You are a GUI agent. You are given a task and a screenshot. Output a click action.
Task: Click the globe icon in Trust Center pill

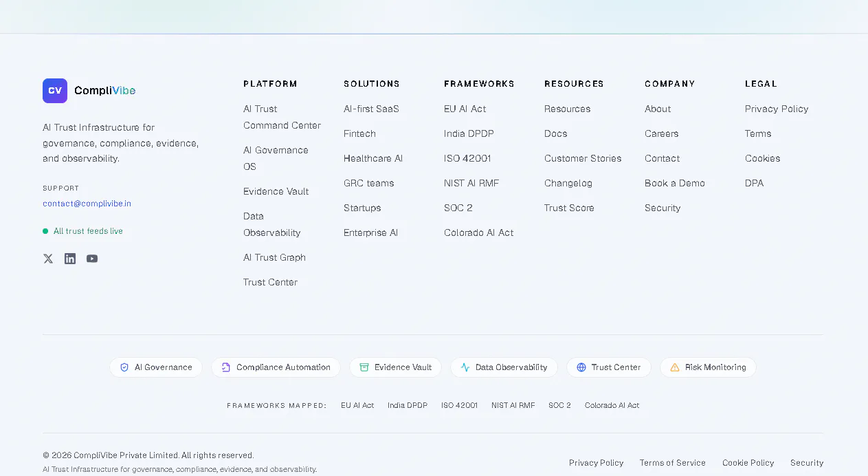(581, 367)
